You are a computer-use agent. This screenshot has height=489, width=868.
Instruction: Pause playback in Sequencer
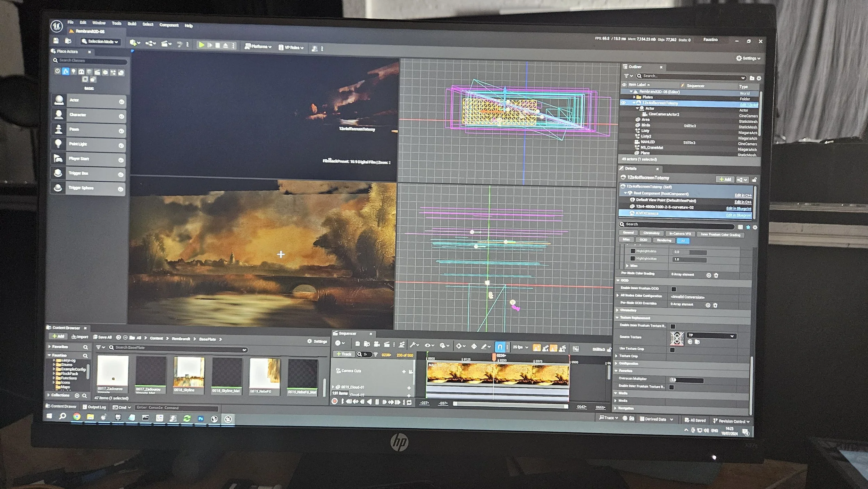377,402
